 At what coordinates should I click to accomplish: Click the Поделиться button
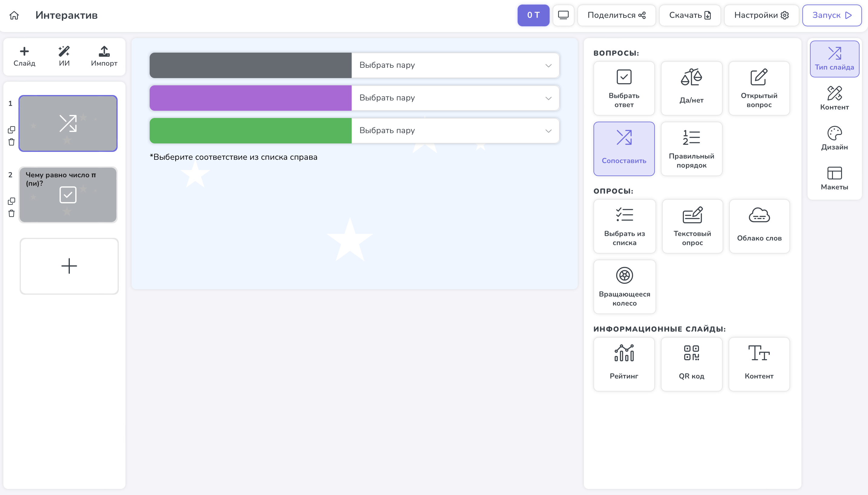616,15
